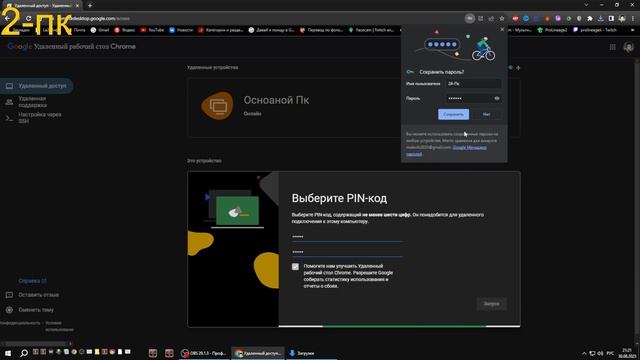Close the Удаленный доступ browser tab
Image resolution: width=640 pixels, height=360 pixels.
(77, 6)
